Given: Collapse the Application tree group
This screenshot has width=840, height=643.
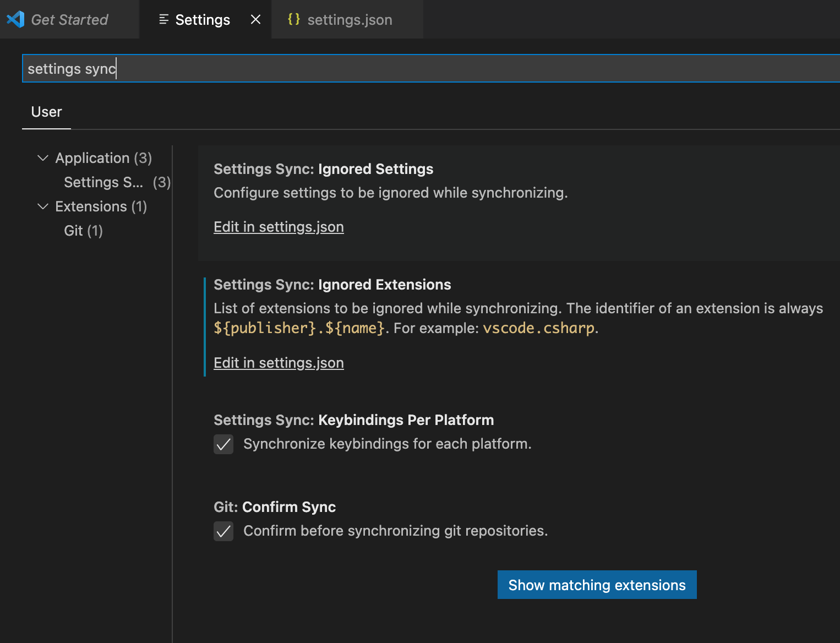Looking at the screenshot, I should pyautogui.click(x=43, y=158).
